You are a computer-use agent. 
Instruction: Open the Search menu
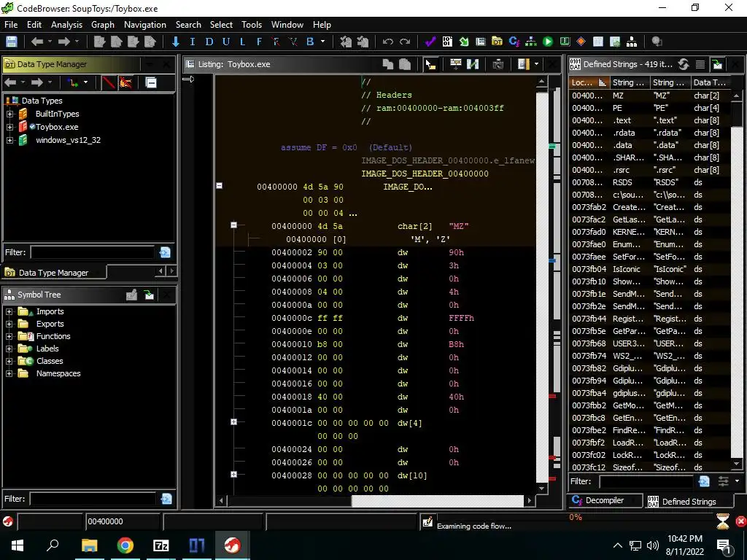tap(188, 25)
